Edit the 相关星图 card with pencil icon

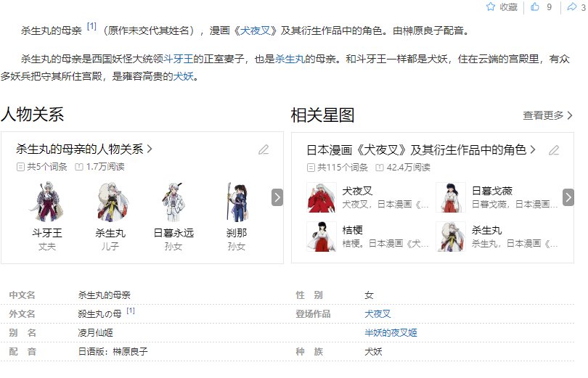[x=554, y=150]
